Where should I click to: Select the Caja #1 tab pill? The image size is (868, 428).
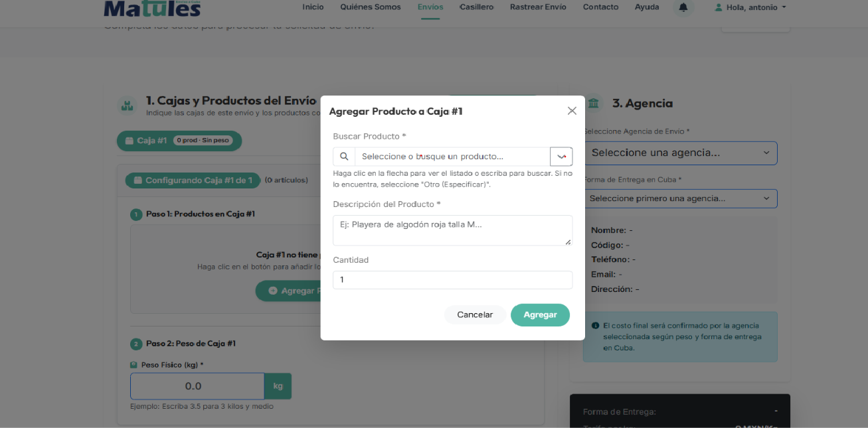point(179,141)
